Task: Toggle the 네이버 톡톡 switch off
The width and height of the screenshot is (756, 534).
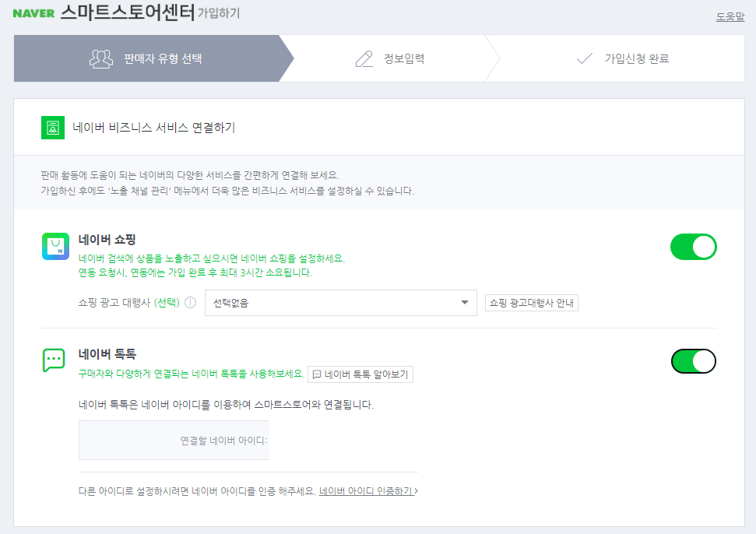Action: [x=693, y=361]
